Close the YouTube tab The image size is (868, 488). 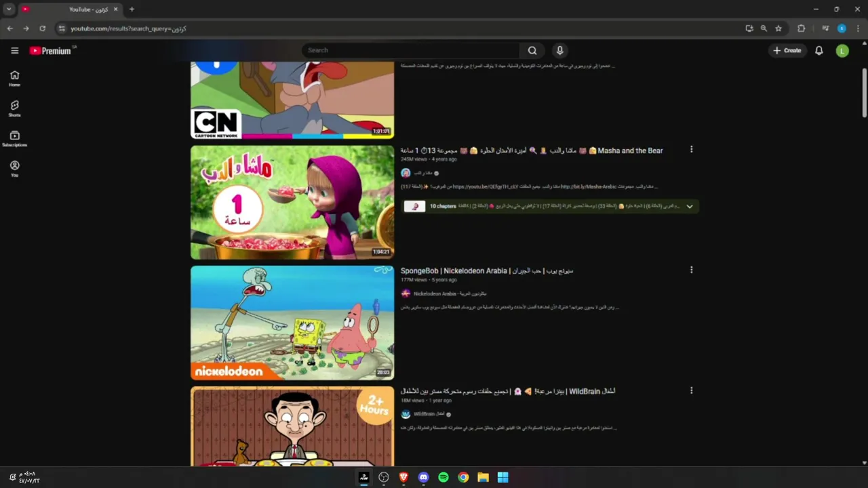[x=115, y=9]
